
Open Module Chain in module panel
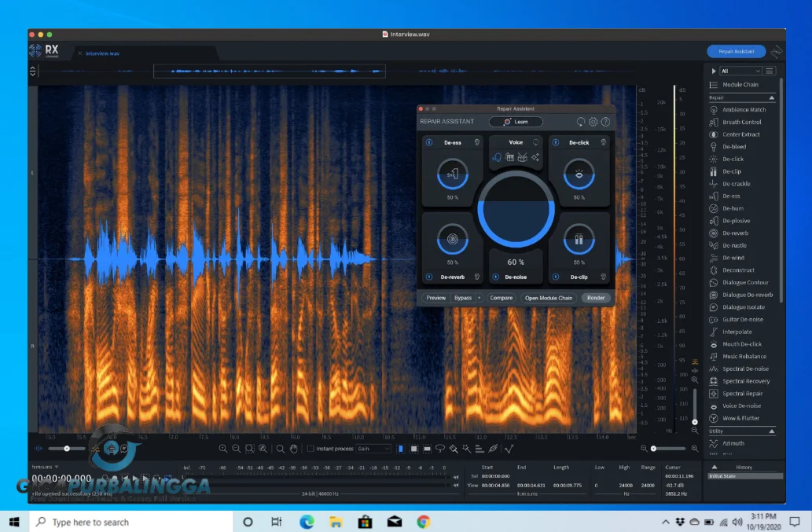(x=734, y=85)
